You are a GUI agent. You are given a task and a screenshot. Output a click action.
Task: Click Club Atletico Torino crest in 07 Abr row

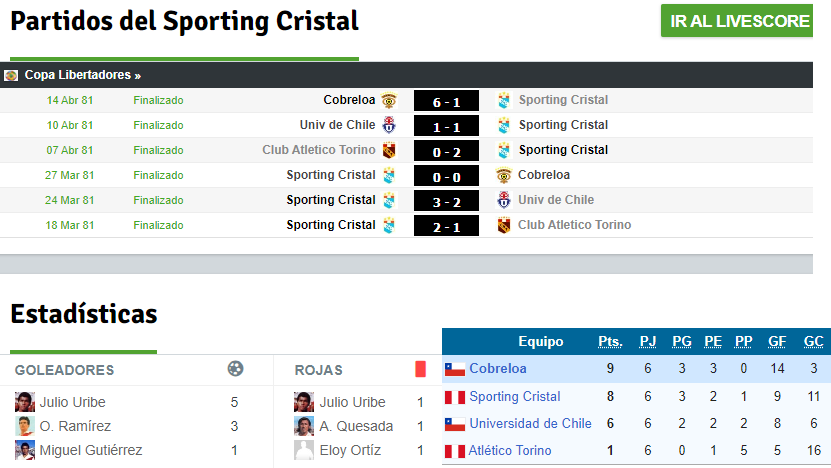click(389, 150)
